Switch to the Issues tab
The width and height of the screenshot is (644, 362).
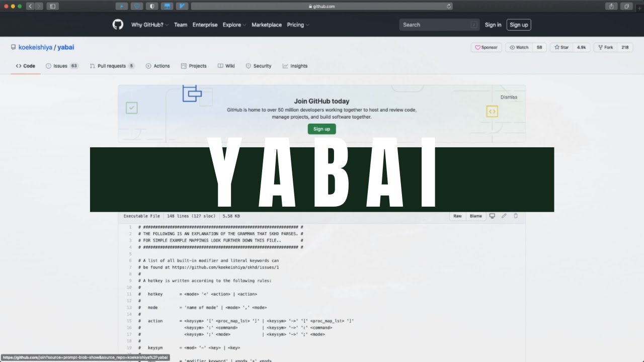62,66
